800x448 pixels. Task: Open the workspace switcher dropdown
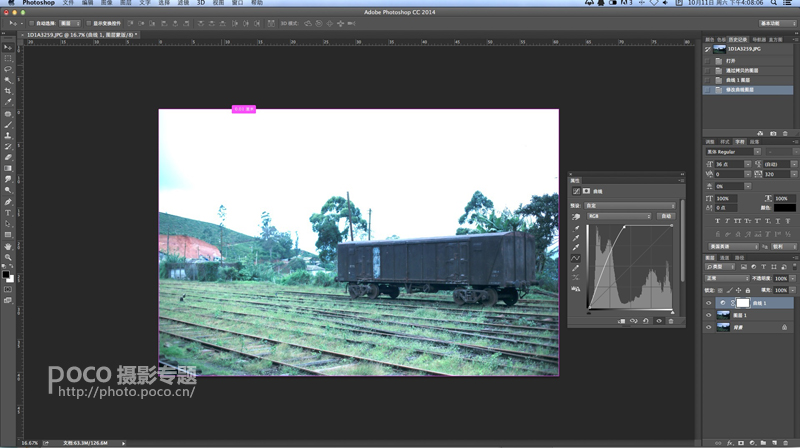(x=777, y=23)
